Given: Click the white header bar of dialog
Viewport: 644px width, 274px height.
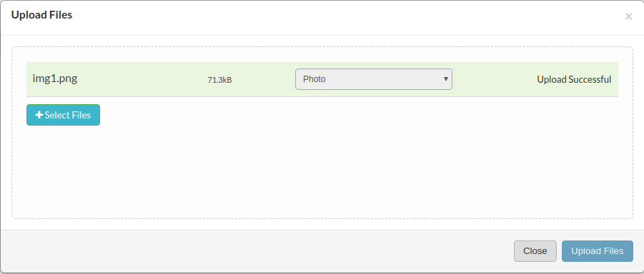Looking at the screenshot, I should (x=322, y=18).
